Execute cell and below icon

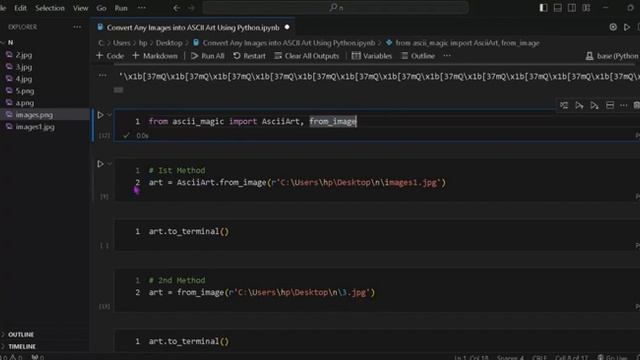(594, 105)
